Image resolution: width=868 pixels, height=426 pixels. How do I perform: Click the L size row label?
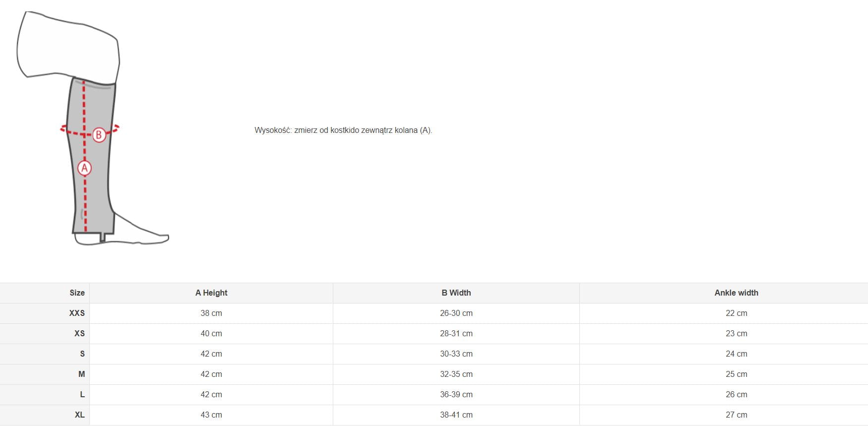point(82,395)
